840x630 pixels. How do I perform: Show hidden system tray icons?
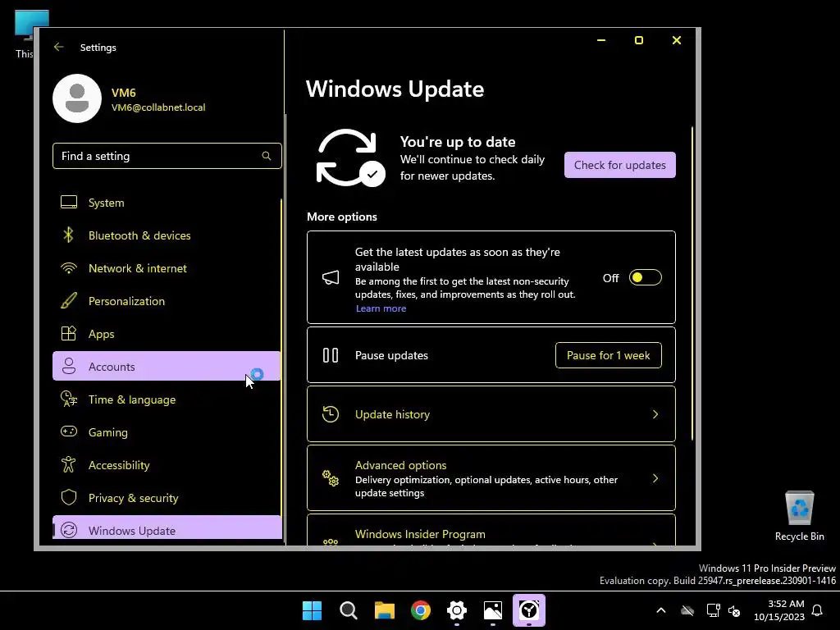coord(661,610)
